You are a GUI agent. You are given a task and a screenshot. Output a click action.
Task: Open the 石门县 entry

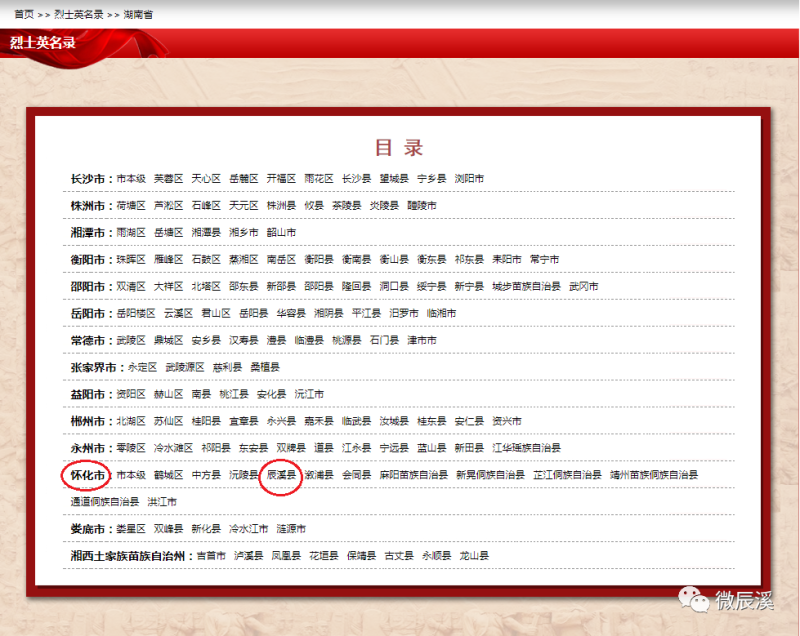pyautogui.click(x=384, y=340)
